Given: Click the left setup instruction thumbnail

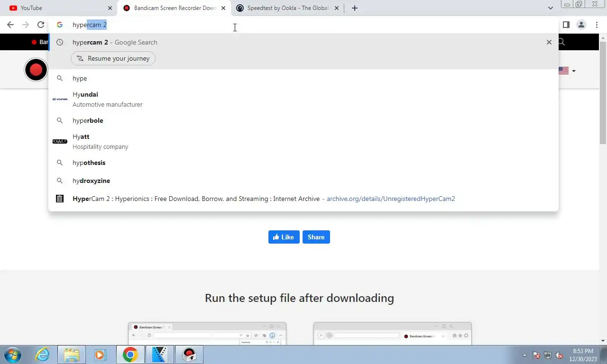Looking at the screenshot, I should click(x=207, y=334).
